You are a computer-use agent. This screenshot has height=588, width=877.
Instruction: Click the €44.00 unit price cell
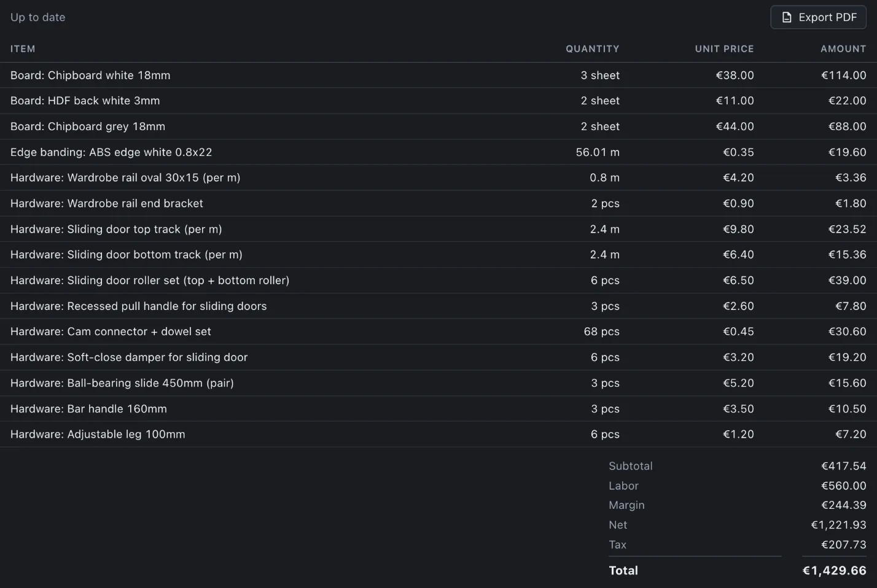(x=735, y=126)
